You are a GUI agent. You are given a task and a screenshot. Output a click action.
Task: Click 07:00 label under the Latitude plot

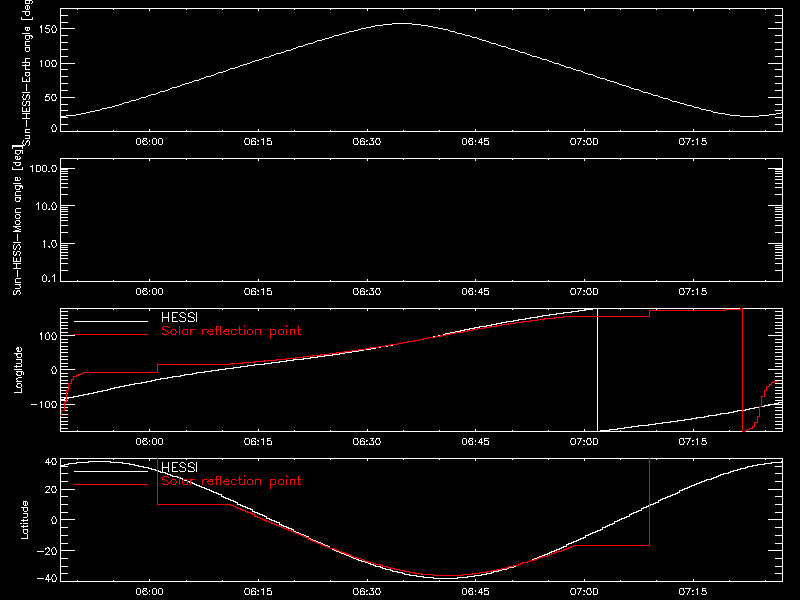584,592
